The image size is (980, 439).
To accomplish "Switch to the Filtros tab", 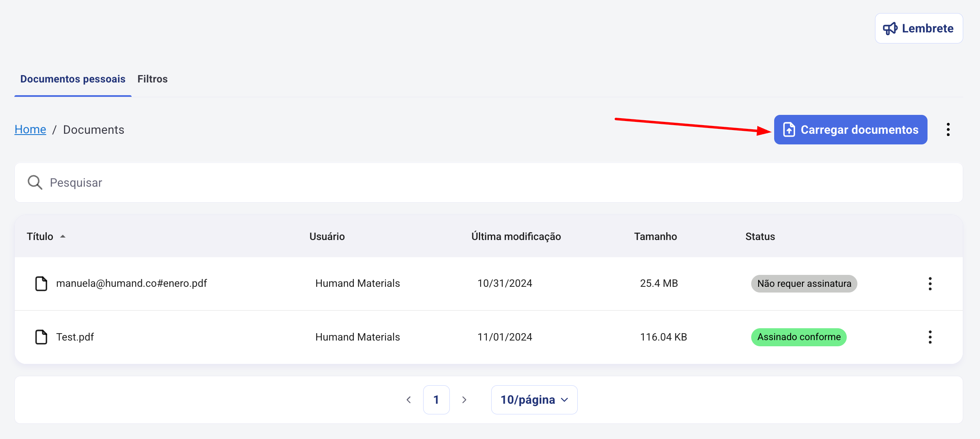I will (x=153, y=79).
